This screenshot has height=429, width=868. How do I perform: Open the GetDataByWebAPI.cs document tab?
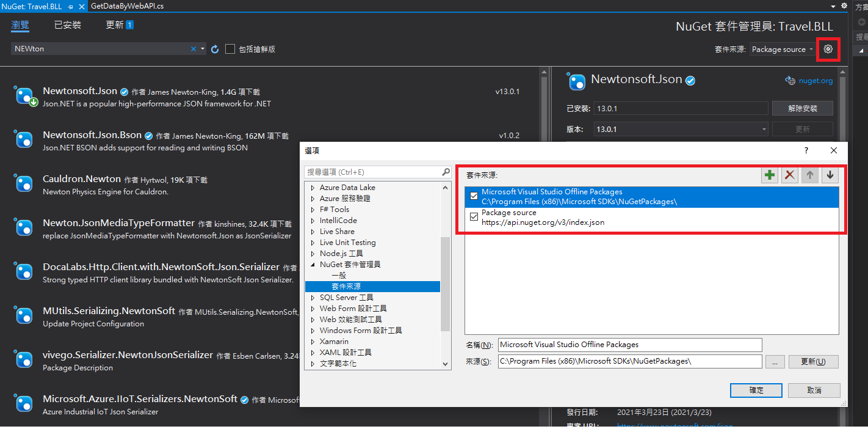(127, 6)
